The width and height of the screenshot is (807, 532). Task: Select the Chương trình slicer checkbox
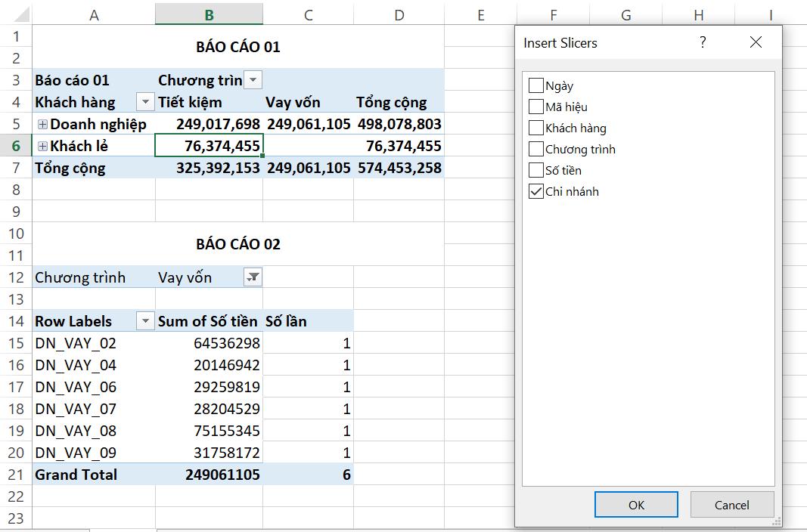pyautogui.click(x=536, y=149)
